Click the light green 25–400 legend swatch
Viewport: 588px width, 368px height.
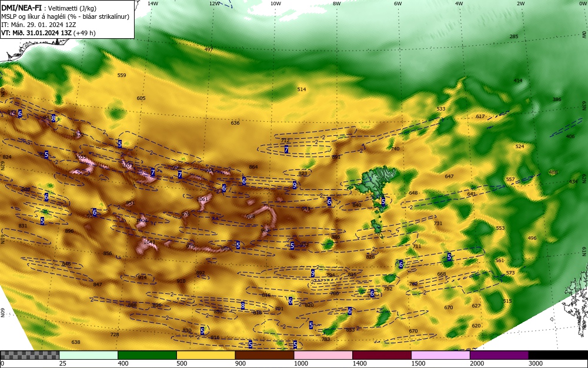88,355
